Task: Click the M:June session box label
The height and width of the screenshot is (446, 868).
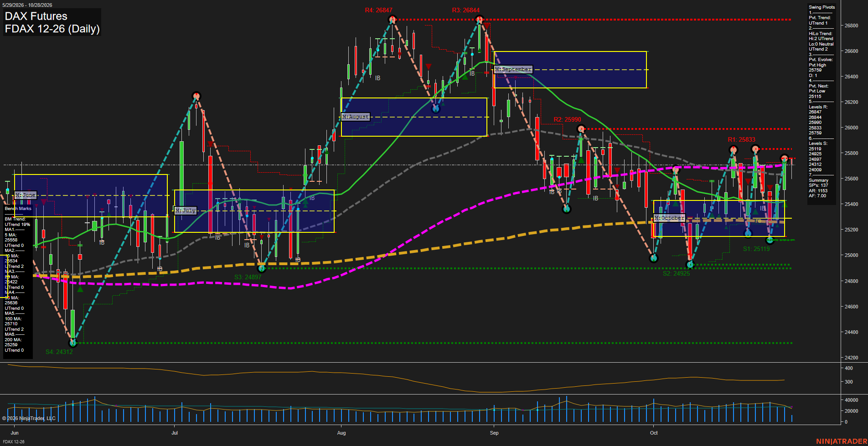Action: point(25,195)
